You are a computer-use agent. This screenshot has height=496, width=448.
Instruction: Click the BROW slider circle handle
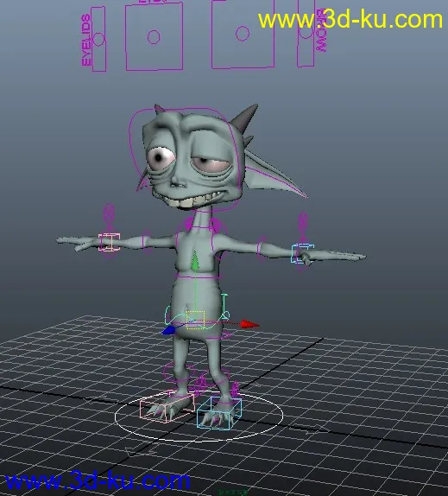(x=306, y=33)
